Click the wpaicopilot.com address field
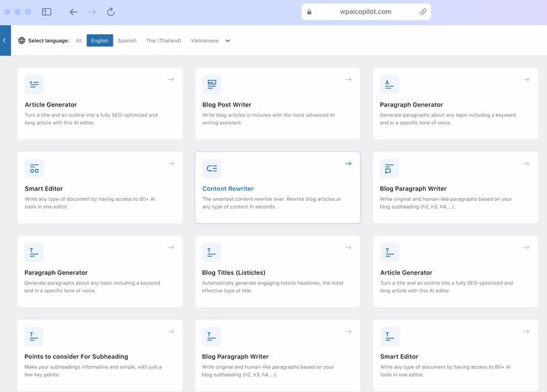The image size is (547, 392). 366,12
